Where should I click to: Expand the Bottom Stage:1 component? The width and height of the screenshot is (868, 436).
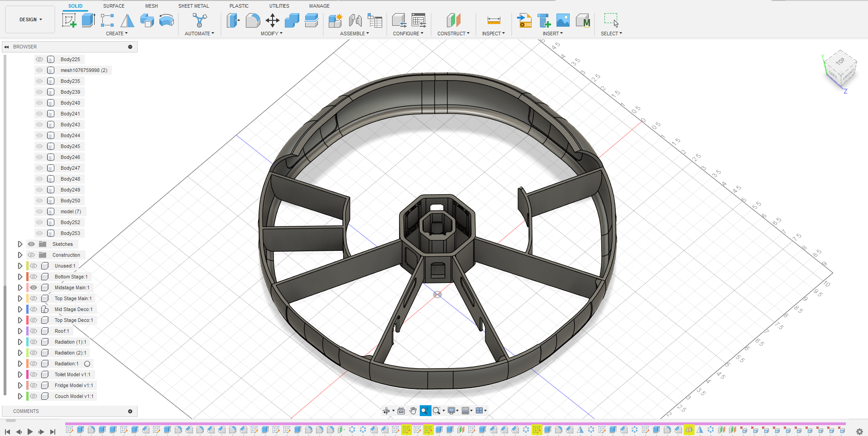(20, 277)
